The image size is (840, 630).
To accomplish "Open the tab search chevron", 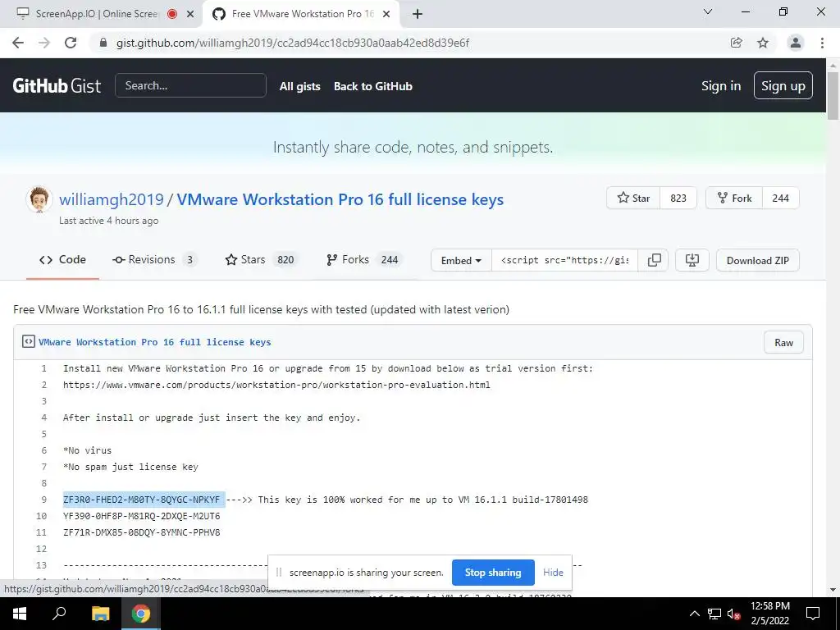I will click(x=708, y=11).
